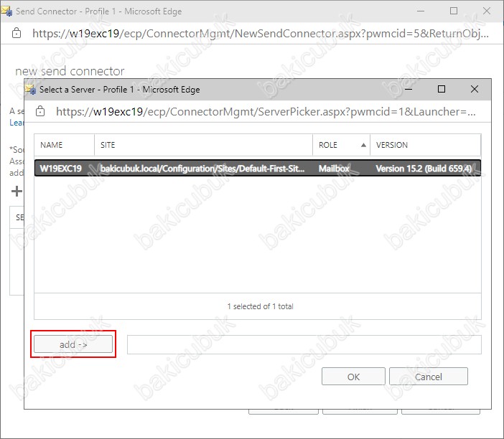Click plus add icon in Send Connector window
Screen dimensions: 504x439
(x=17, y=191)
